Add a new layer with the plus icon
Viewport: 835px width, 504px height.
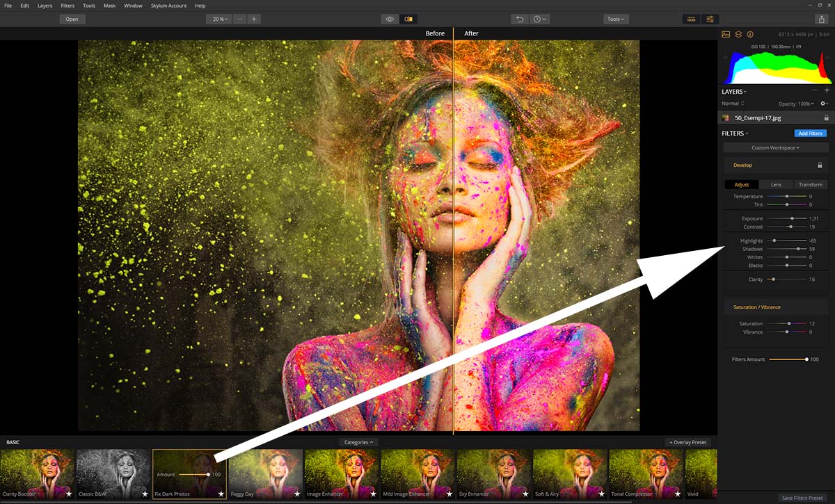pyautogui.click(x=827, y=91)
